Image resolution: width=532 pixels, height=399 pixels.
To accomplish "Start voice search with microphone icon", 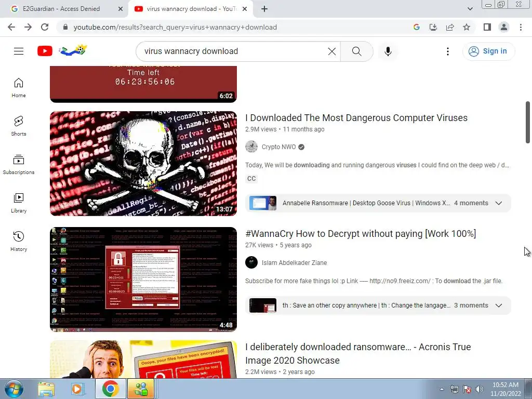I will 388,51.
